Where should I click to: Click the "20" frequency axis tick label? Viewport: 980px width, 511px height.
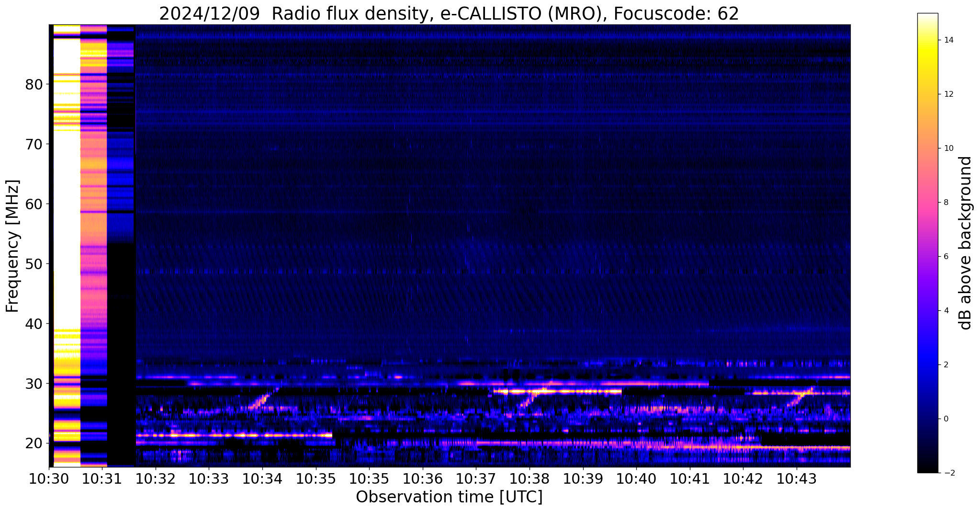[34, 443]
